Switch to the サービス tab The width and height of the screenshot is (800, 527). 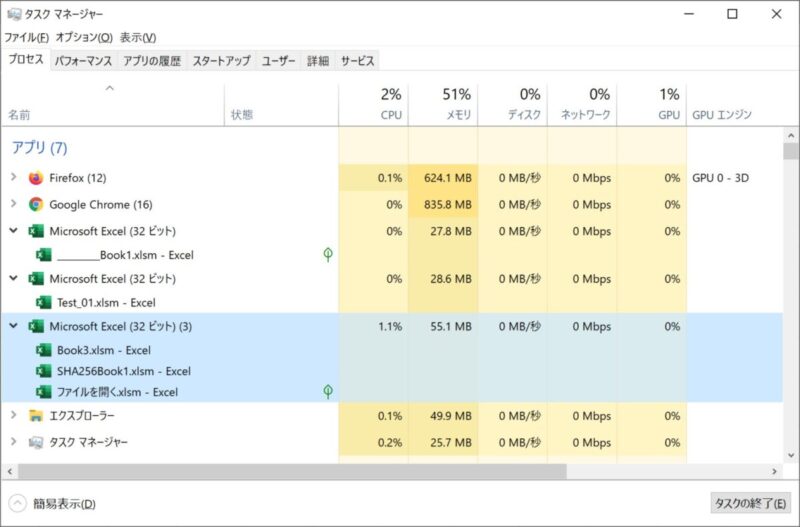click(358, 61)
